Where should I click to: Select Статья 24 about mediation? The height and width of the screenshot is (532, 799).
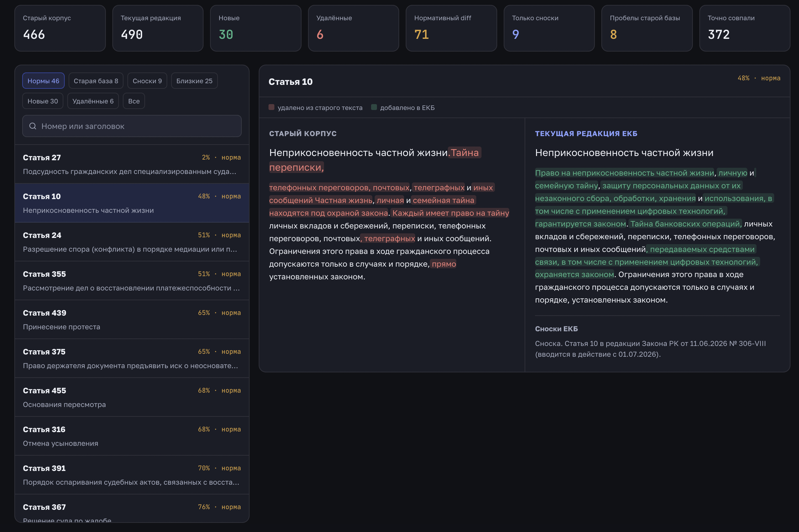click(x=132, y=242)
